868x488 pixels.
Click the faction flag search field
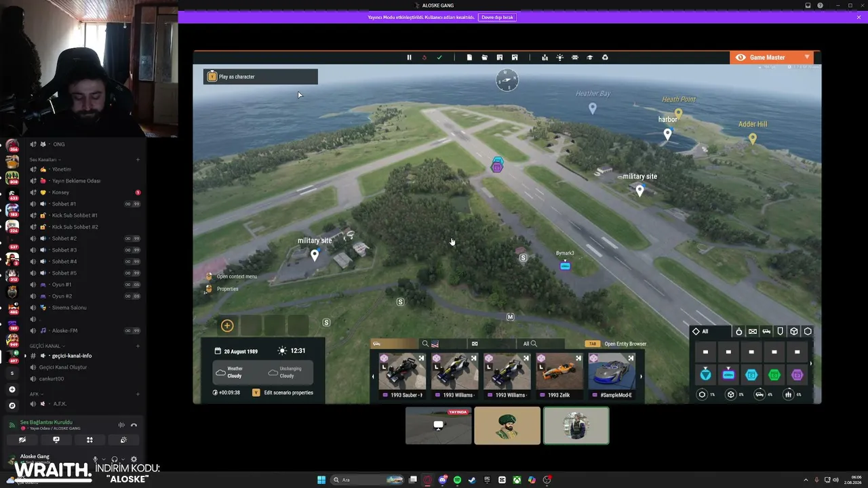pyautogui.click(x=443, y=344)
